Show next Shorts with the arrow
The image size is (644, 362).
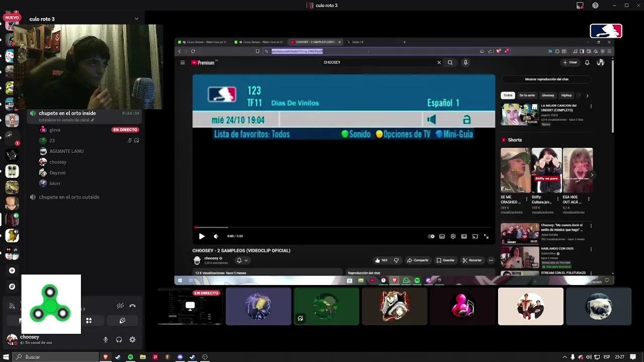pyautogui.click(x=592, y=175)
